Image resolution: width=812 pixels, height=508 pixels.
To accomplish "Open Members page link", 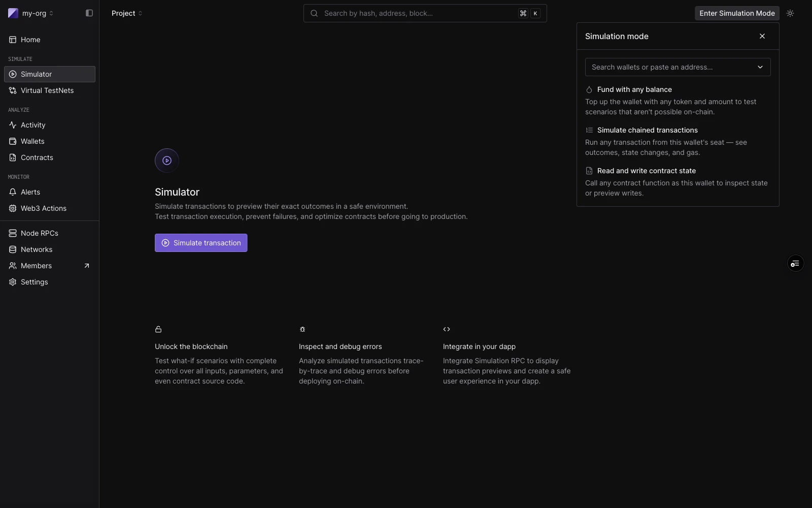I will pos(50,266).
